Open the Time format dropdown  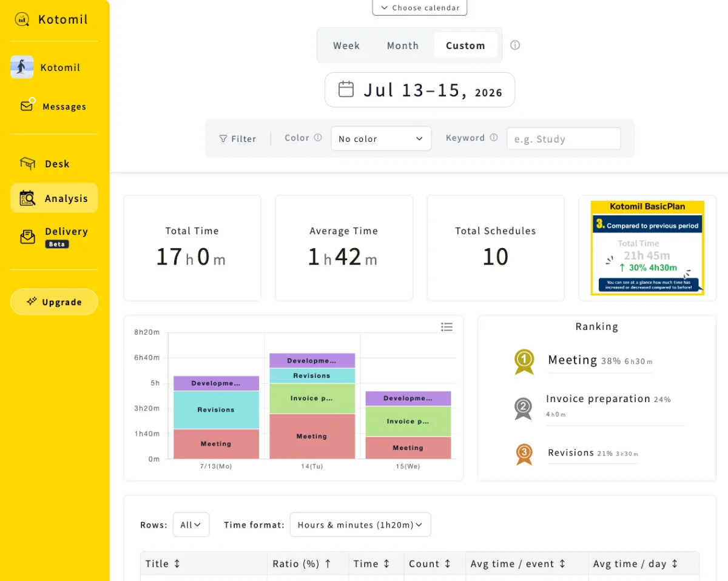pyautogui.click(x=360, y=525)
